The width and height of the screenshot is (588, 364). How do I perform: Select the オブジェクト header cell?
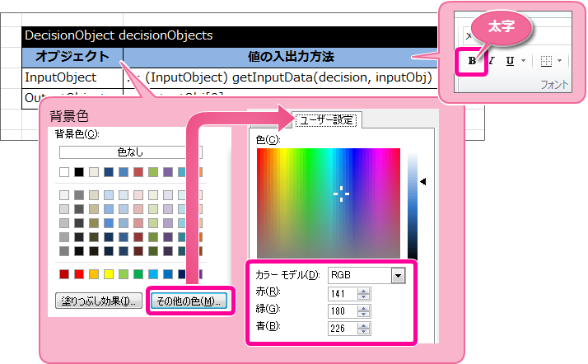[x=72, y=57]
